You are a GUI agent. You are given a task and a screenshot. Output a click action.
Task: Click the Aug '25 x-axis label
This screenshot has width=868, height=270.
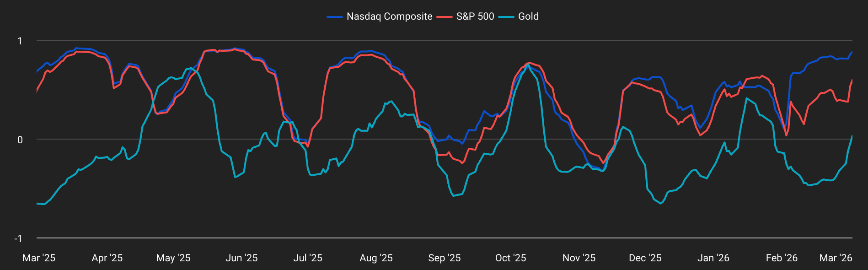376,258
